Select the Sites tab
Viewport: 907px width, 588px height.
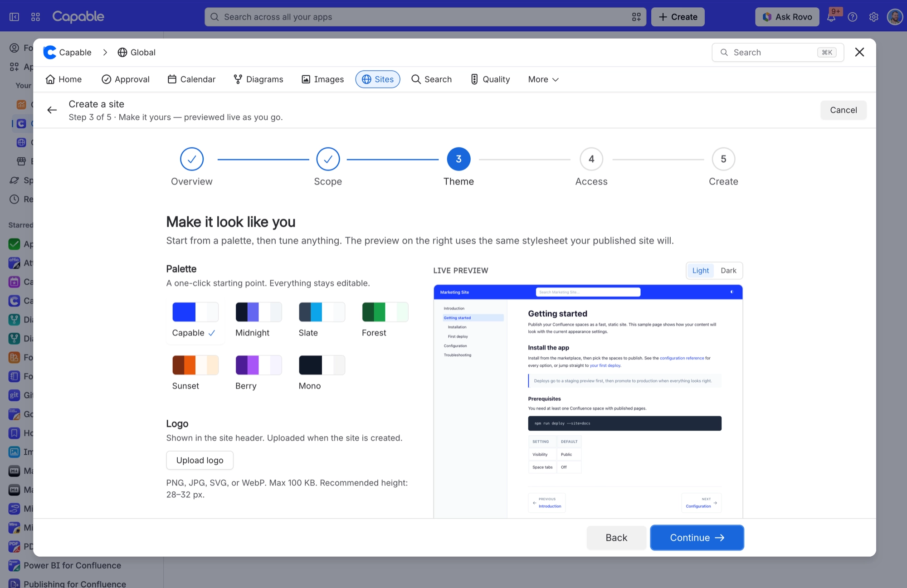[378, 79]
